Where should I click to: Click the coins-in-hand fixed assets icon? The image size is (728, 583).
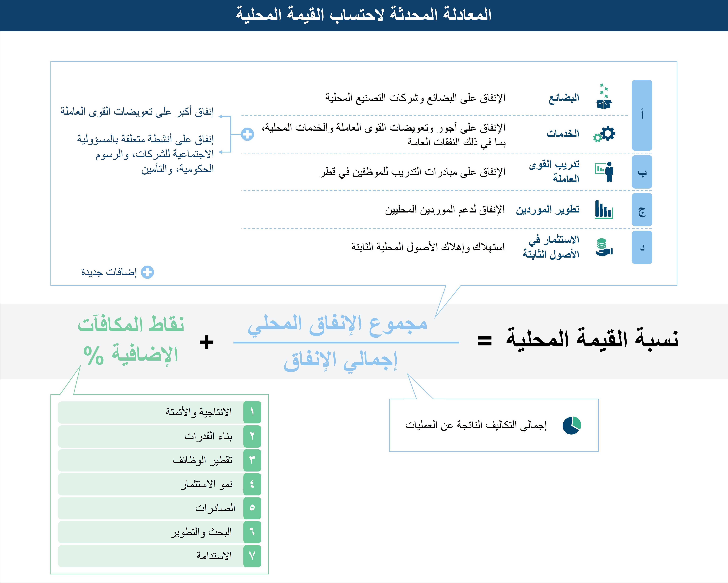pyautogui.click(x=604, y=247)
